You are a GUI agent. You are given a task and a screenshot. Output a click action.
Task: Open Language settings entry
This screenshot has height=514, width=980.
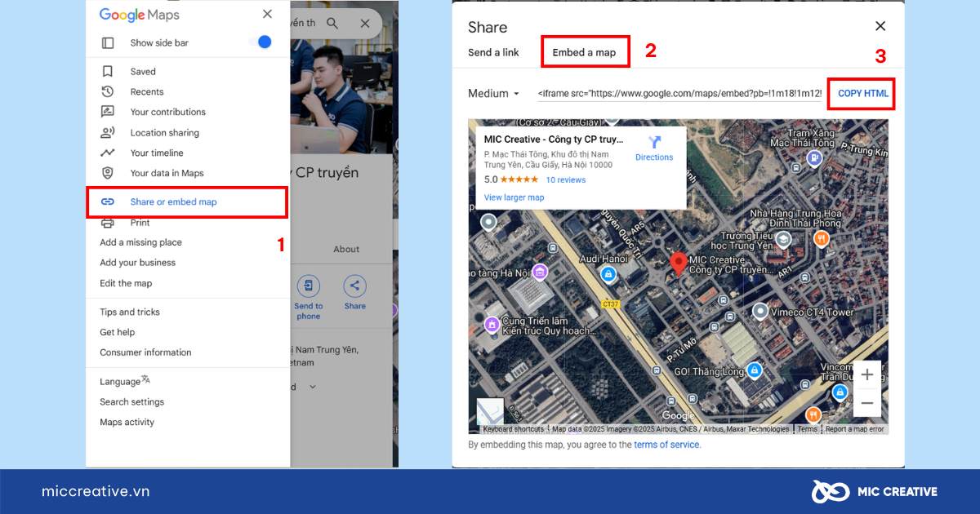point(125,381)
